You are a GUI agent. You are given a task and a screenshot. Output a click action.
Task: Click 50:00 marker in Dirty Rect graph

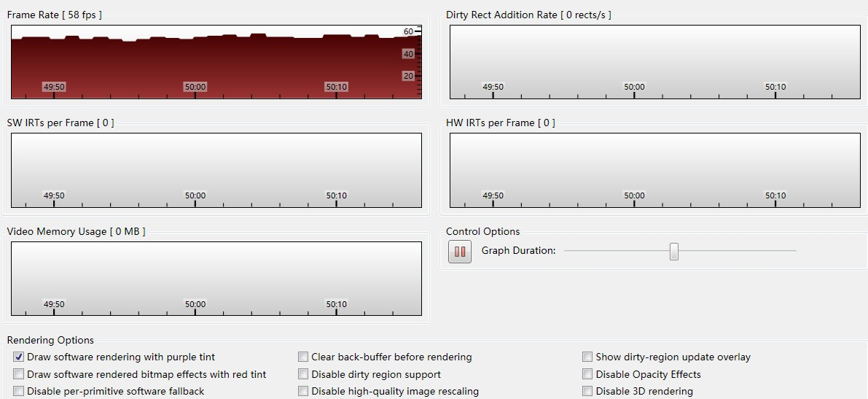tap(634, 87)
